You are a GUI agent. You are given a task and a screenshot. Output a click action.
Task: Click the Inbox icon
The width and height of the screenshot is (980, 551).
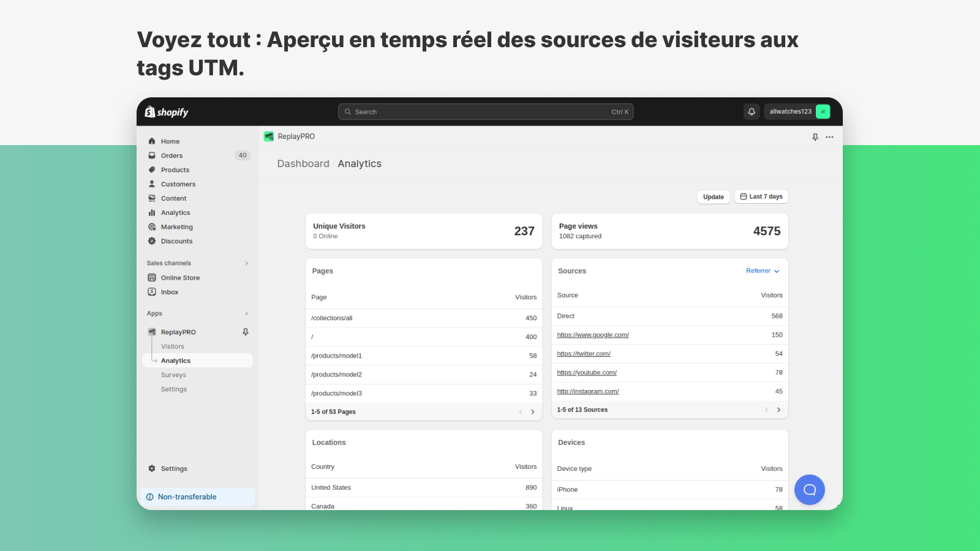(152, 292)
